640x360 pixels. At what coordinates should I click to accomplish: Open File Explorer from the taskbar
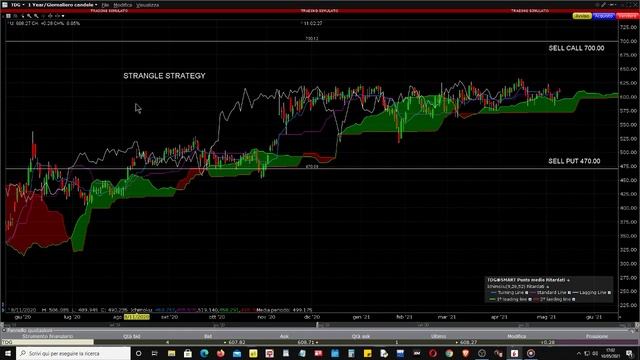pos(171,353)
